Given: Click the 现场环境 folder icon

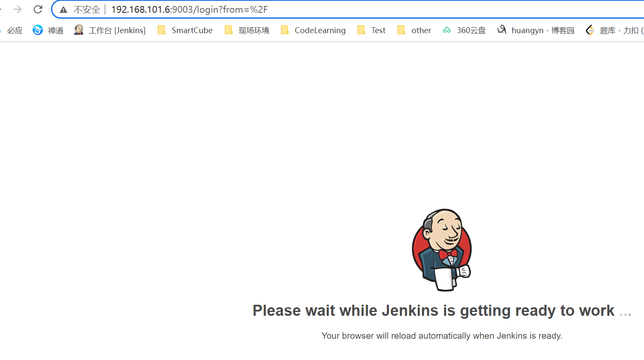Looking at the screenshot, I should pos(229,30).
